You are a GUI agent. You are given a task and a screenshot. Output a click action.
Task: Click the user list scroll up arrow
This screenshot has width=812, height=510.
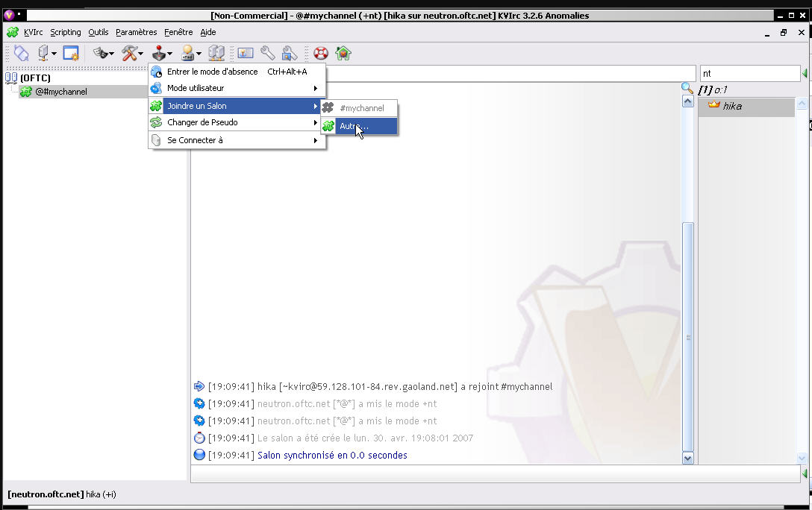click(x=802, y=104)
